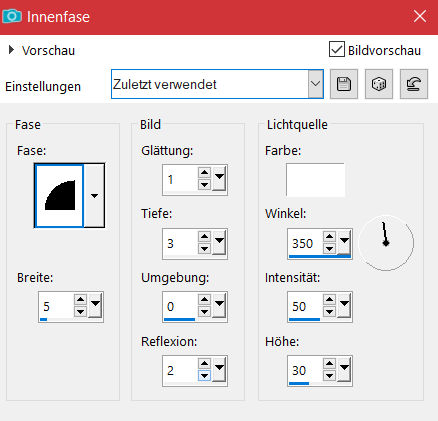This screenshot has height=421, width=438.
Task: Decrease Intensität with the down arrow
Action: 329,312
